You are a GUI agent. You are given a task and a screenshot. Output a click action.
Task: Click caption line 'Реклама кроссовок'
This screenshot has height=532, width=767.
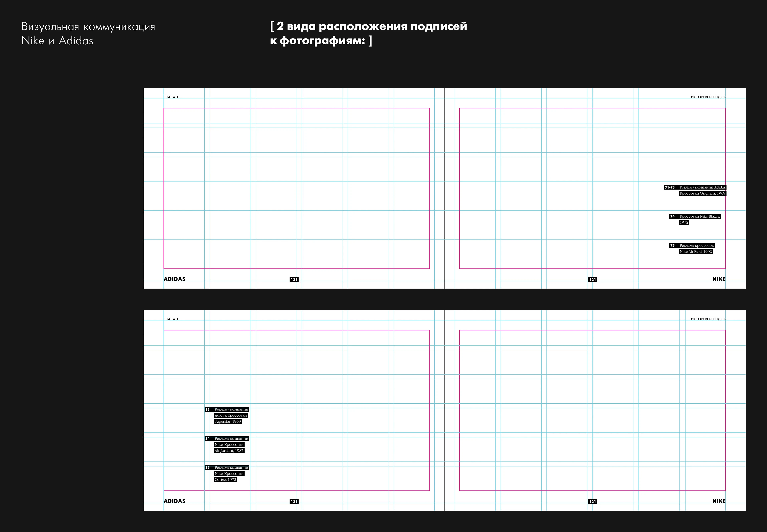coord(697,246)
